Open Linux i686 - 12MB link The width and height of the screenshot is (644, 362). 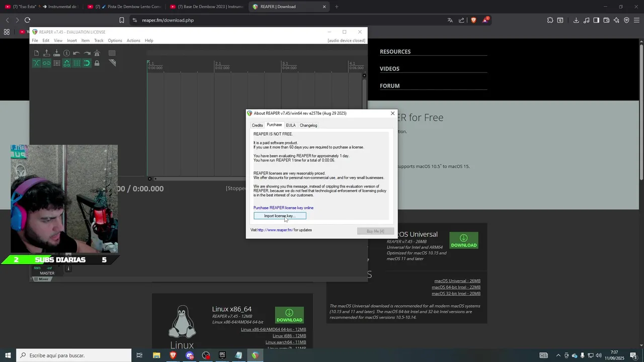[289, 336]
